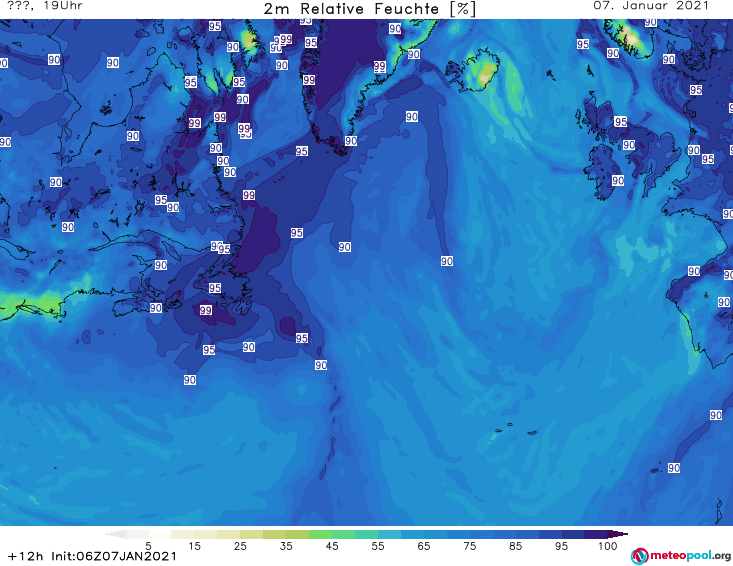Click the 90 contour label over Ireland
Screen dimensions: 733x566
click(618, 180)
